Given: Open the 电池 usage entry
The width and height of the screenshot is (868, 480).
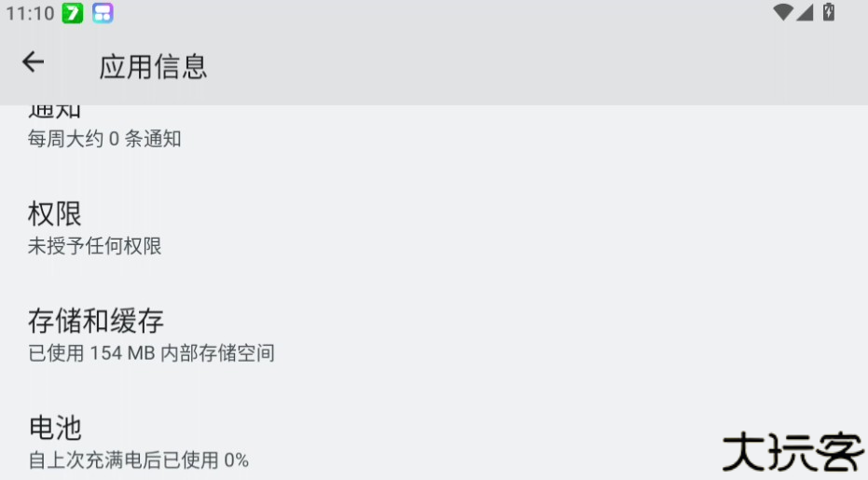Looking at the screenshot, I should (x=55, y=428).
